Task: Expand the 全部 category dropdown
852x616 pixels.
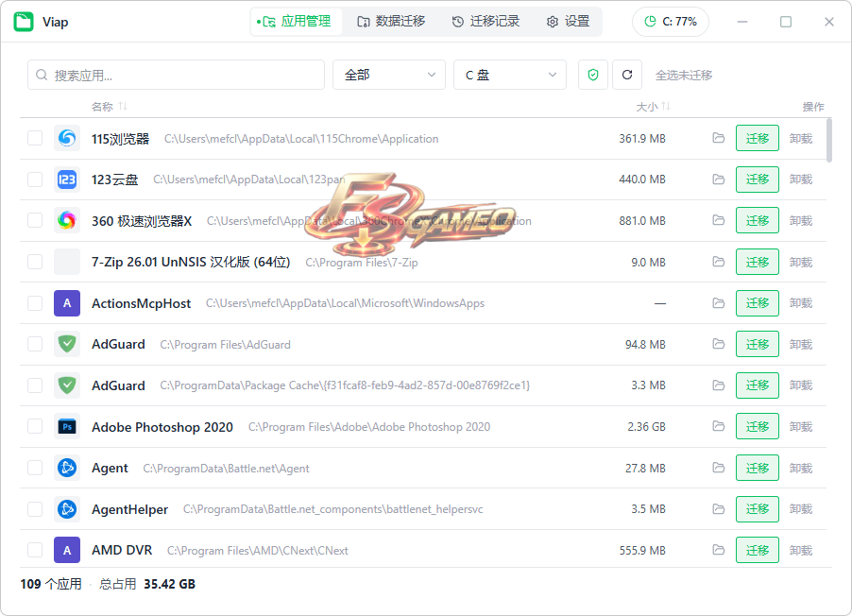Action: click(x=389, y=75)
